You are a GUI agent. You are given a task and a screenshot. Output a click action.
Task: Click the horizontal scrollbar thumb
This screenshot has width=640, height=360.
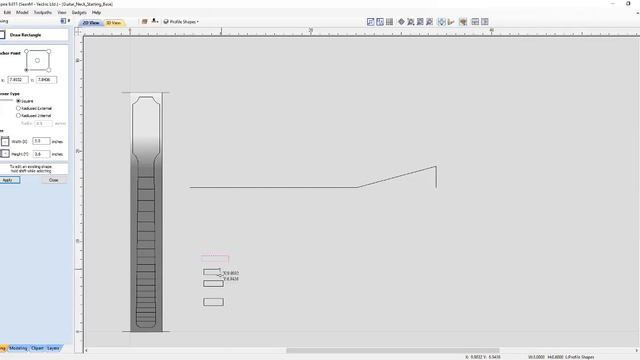pyautogui.click(x=393, y=351)
